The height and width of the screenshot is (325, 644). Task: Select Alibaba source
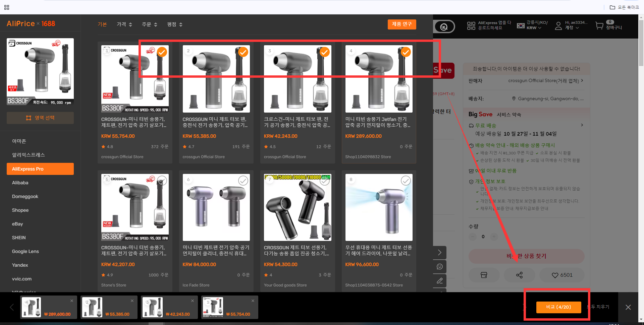20,183
